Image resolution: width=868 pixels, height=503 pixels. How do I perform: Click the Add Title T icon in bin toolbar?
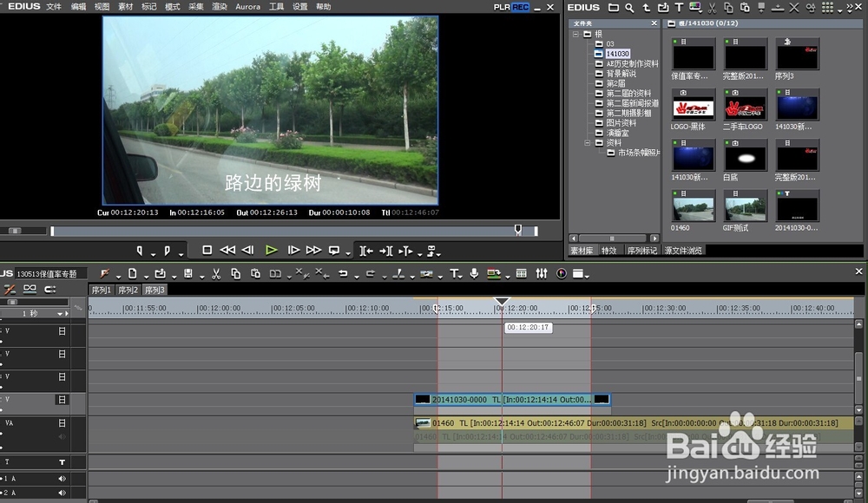[679, 8]
